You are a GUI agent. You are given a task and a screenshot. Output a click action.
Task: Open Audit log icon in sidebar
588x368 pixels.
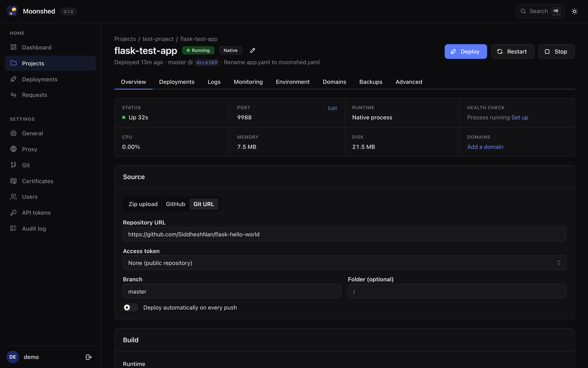[x=13, y=228]
